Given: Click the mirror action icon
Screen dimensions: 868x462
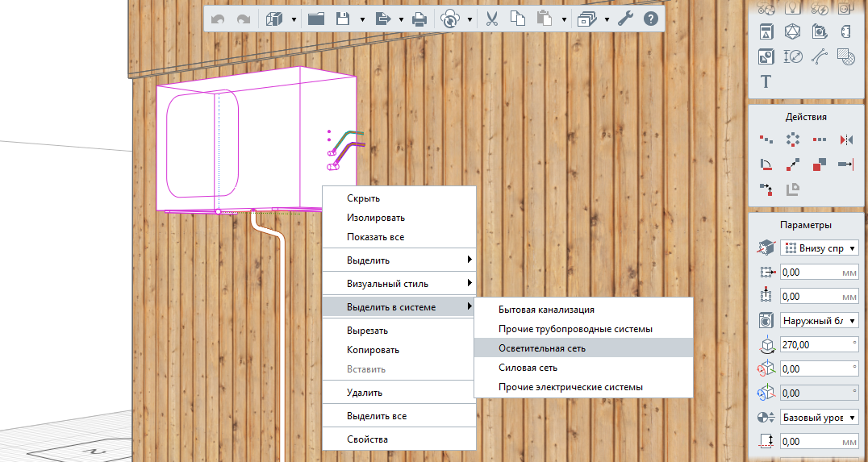Looking at the screenshot, I should [846, 139].
